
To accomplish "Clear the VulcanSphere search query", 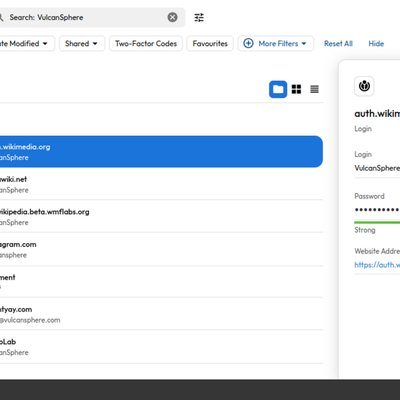I will point(172,17).
